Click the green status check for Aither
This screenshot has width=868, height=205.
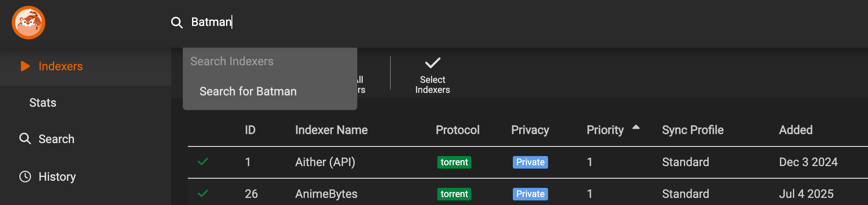[203, 162]
